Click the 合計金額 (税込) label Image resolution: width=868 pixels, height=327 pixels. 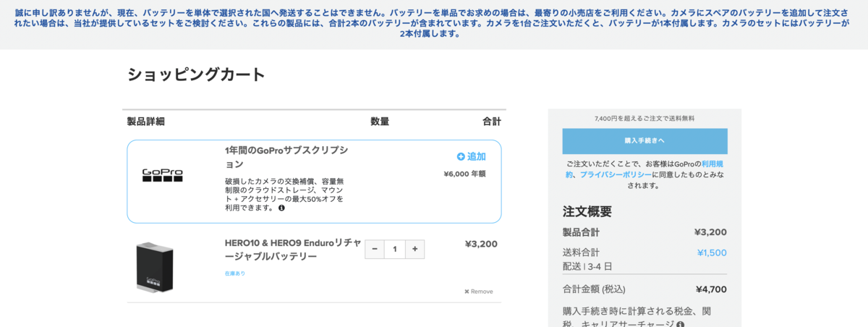[x=594, y=289]
